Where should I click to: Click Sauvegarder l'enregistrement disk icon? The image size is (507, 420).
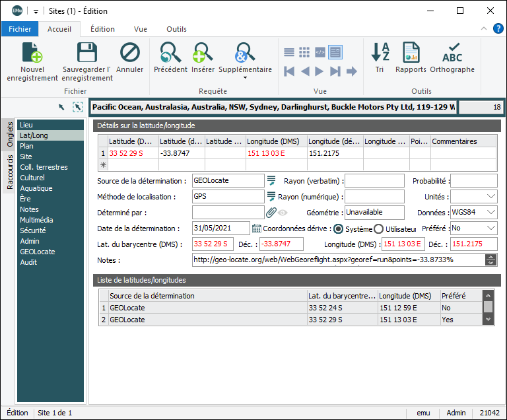[87, 53]
